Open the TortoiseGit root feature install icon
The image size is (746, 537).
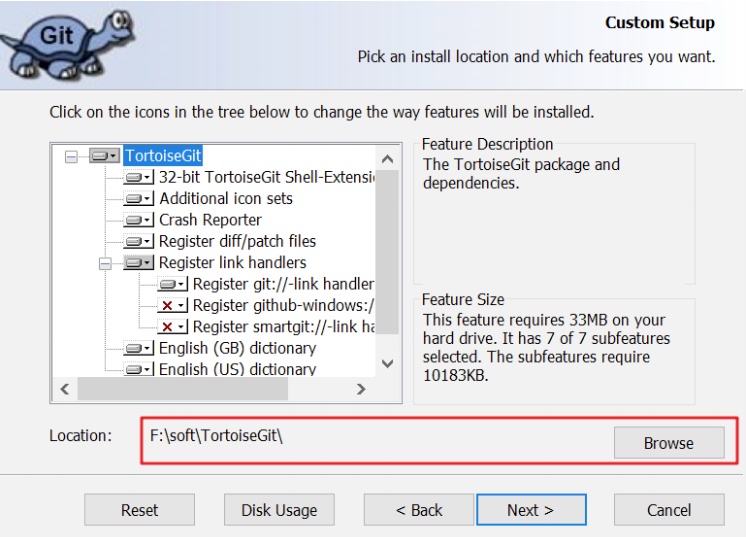pos(104,156)
